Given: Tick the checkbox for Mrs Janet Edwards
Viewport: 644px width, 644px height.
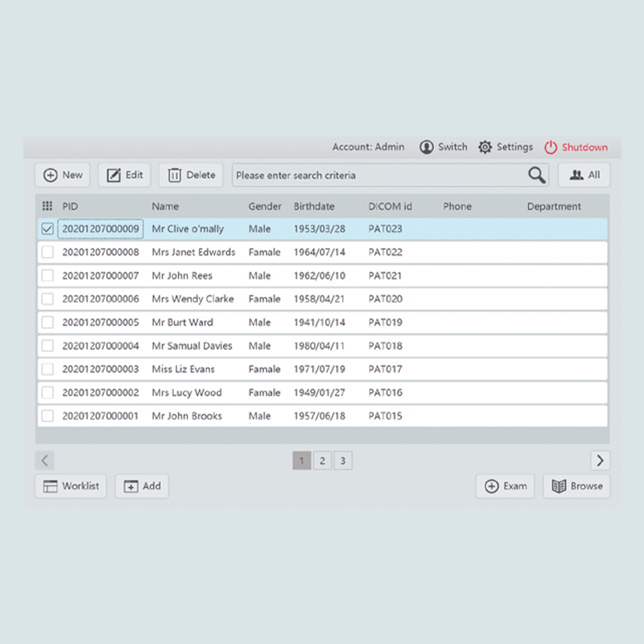Looking at the screenshot, I should [47, 252].
